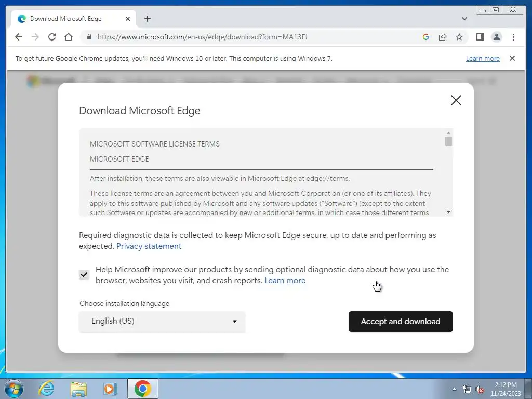Go to the Home page icon
The image size is (532, 399).
[69, 37]
